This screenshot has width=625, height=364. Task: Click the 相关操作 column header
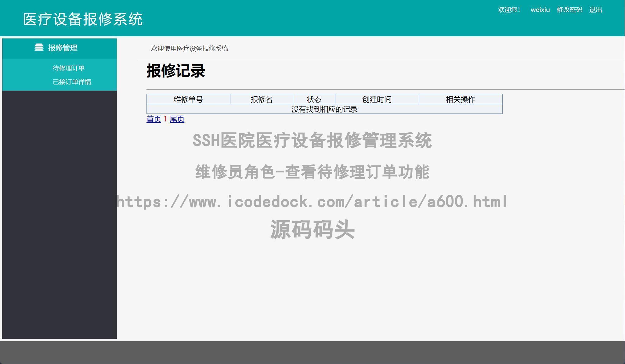pos(461,99)
